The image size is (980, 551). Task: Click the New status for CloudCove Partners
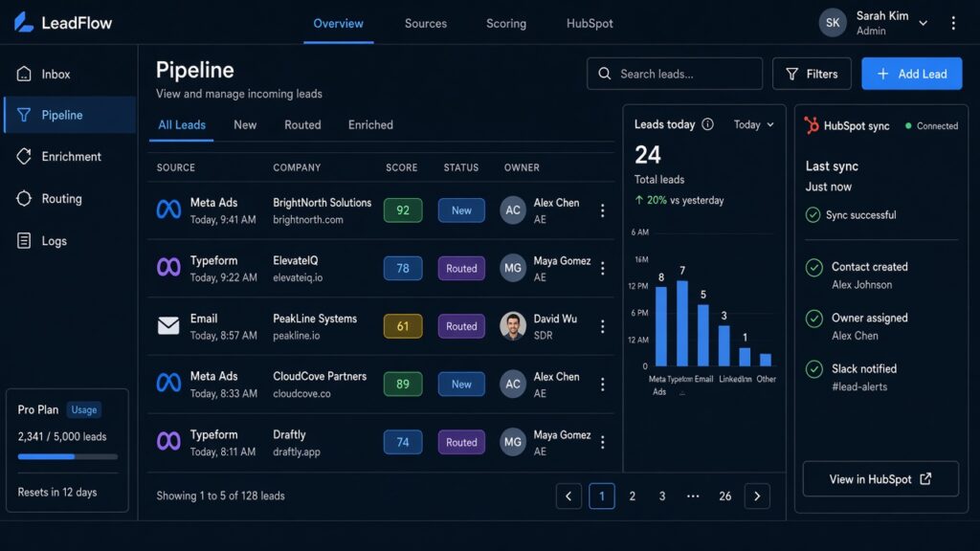[461, 385]
